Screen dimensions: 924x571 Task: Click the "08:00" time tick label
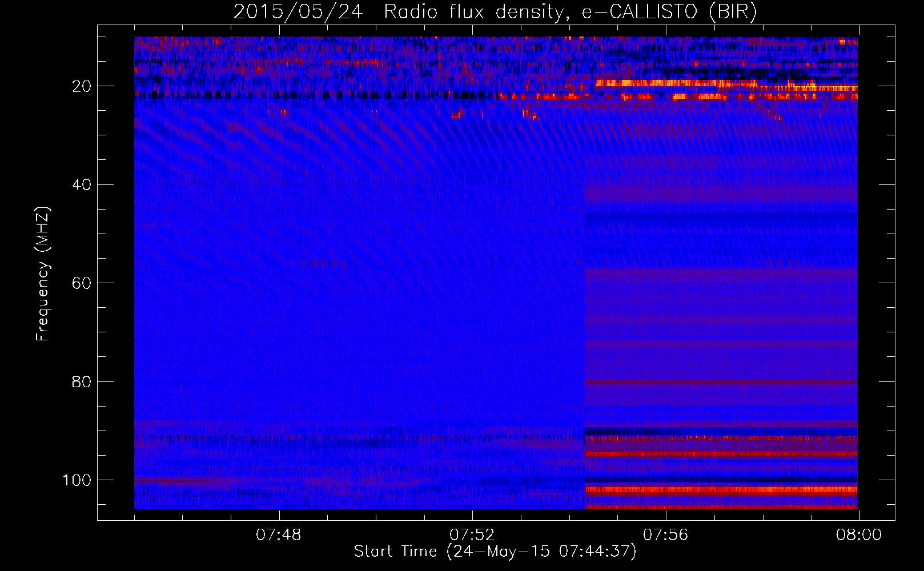(x=859, y=535)
